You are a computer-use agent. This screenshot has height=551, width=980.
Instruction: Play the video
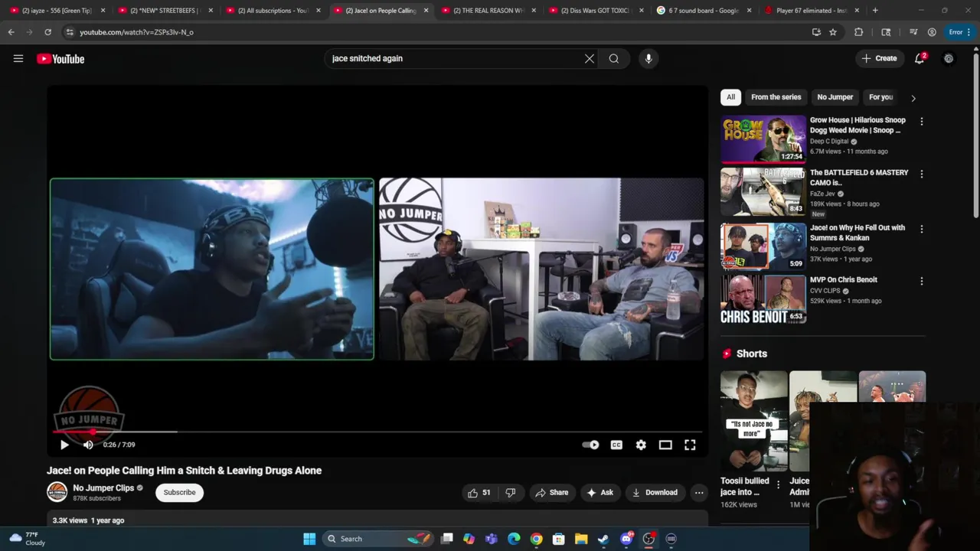64,445
